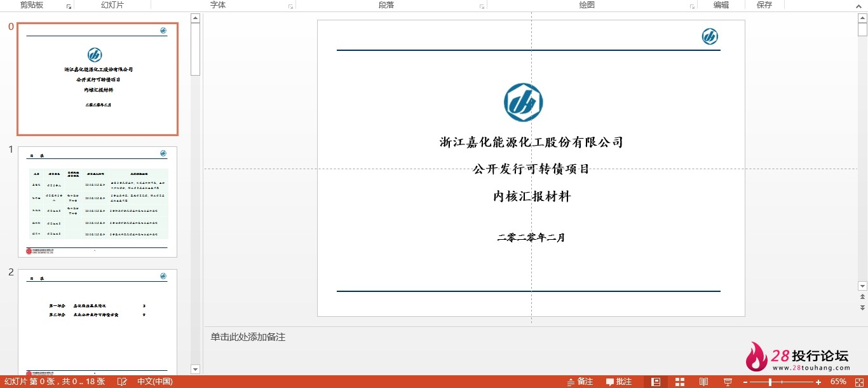Click the 公开发行可转债项目 text on slide
This screenshot has height=388, width=868.
[531, 169]
